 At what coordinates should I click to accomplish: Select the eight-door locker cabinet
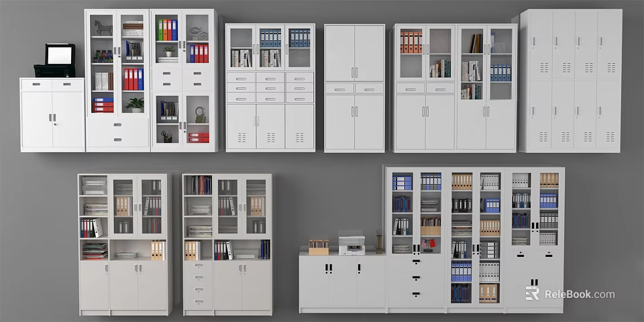(x=571, y=81)
